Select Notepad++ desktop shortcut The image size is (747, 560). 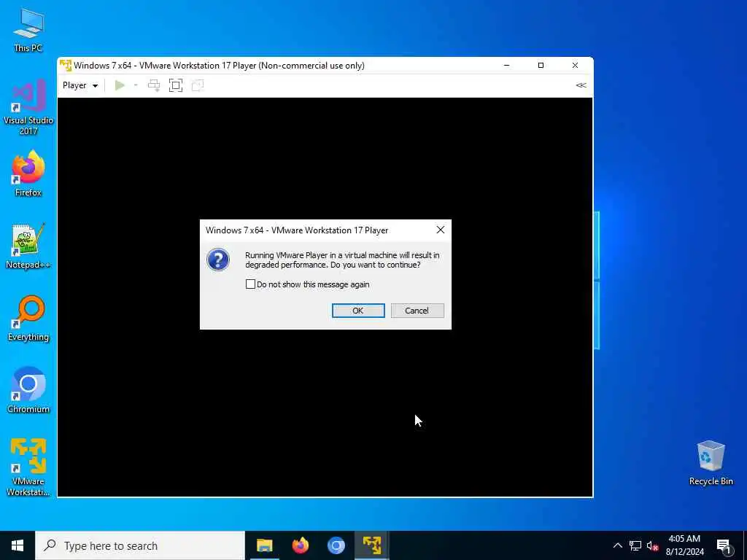28,246
